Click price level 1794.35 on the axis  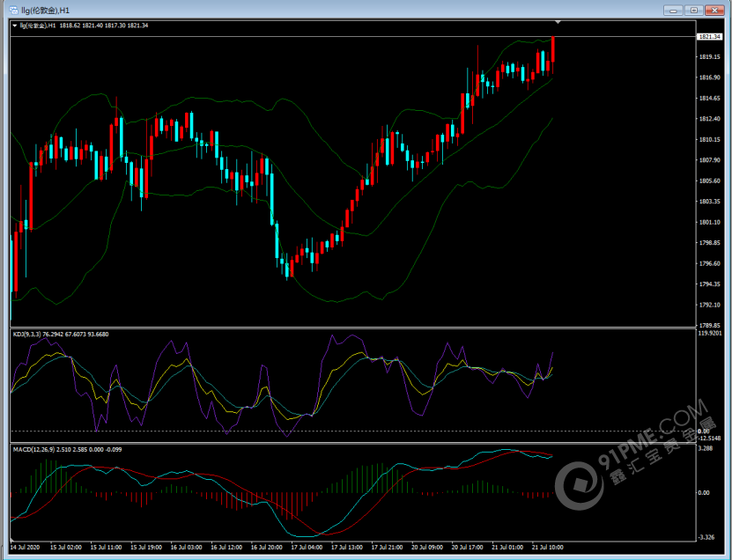click(709, 284)
